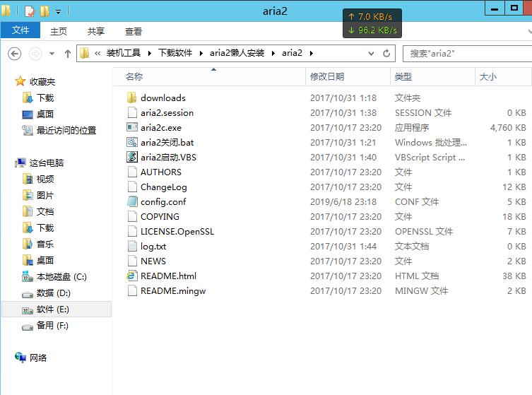Click 下载软件 in the breadcrumb path
Screen dimensions: 532x395
[175, 54]
